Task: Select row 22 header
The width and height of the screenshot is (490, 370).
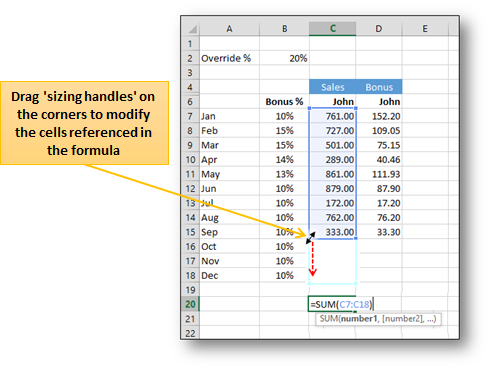Action: [x=190, y=333]
